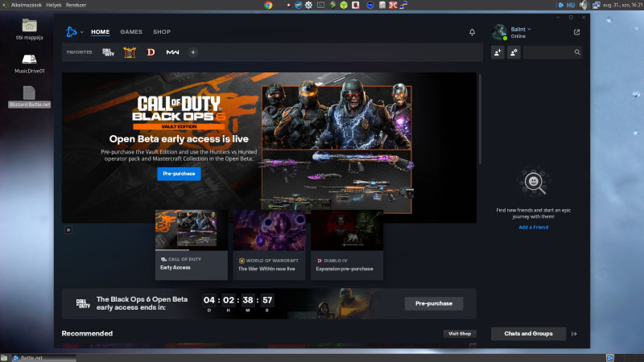644x362 pixels.
Task: Open the Diablo II favorite icon
Action: 130,52
